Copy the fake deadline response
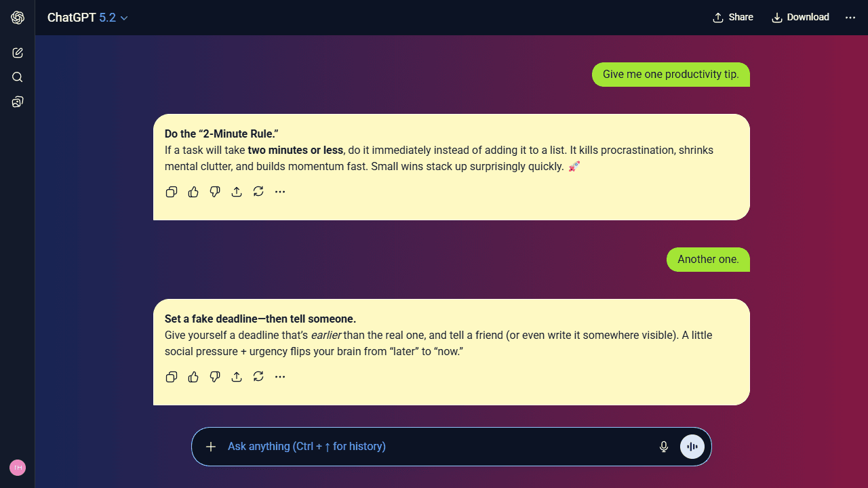 coord(172,377)
